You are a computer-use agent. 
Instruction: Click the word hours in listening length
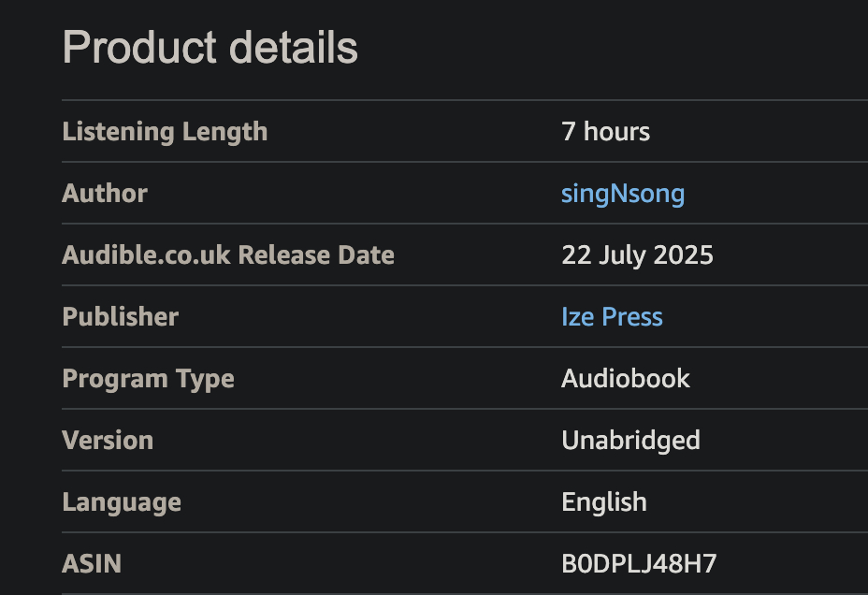click(616, 132)
